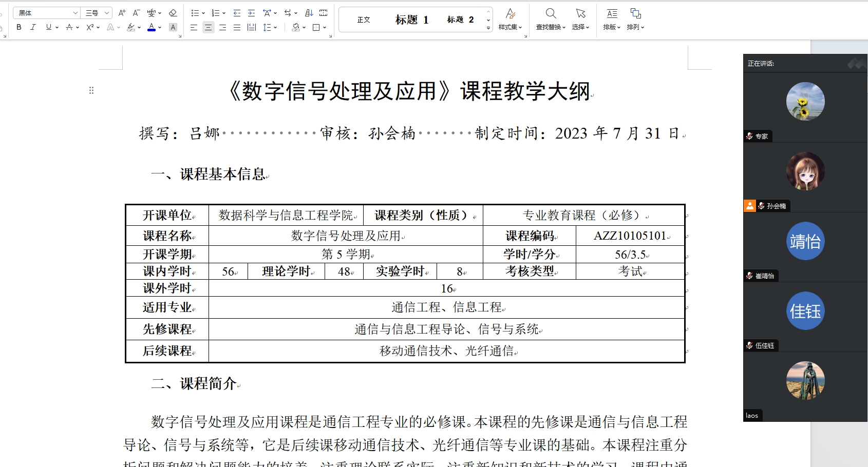Decrease indent of the paragraph
Screen dimensions: 868x467
pyautogui.click(x=237, y=13)
